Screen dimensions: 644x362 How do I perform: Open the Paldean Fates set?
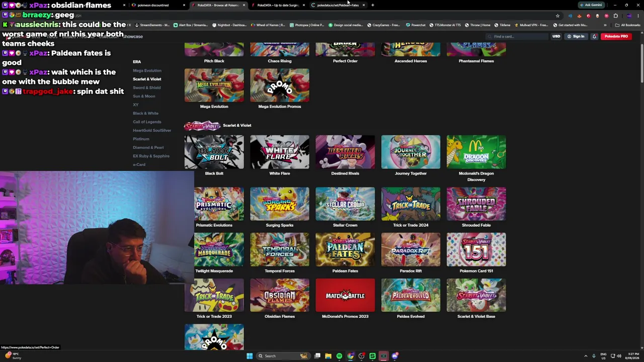click(x=345, y=249)
